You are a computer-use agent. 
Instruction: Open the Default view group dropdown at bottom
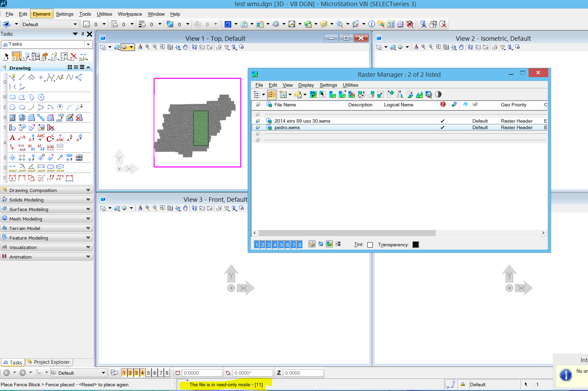pos(103,373)
